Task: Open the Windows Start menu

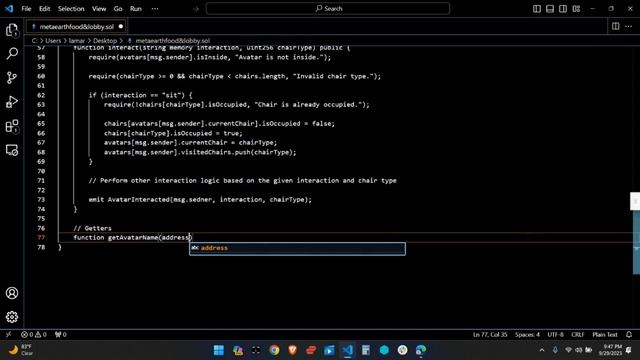Action: pyautogui.click(x=219, y=350)
